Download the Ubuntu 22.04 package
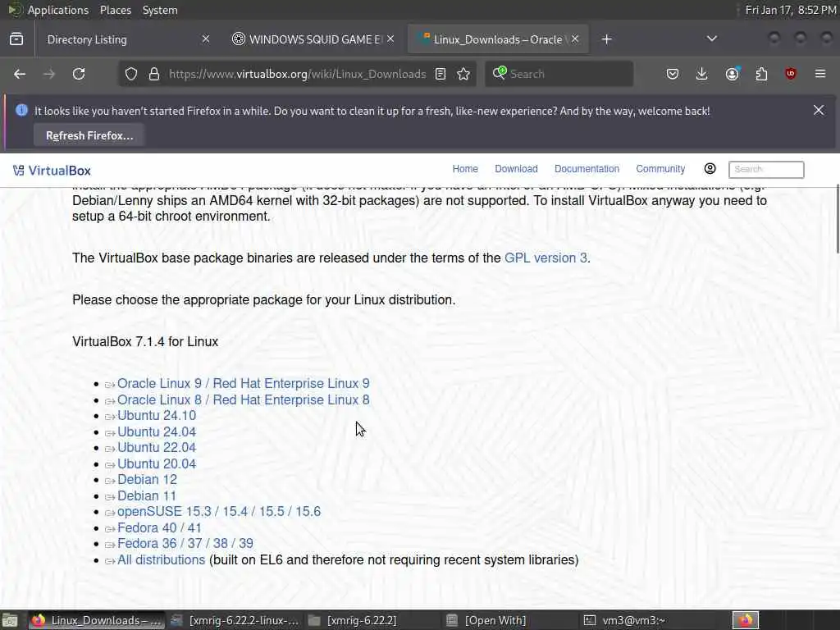The width and height of the screenshot is (840, 630). tap(157, 447)
